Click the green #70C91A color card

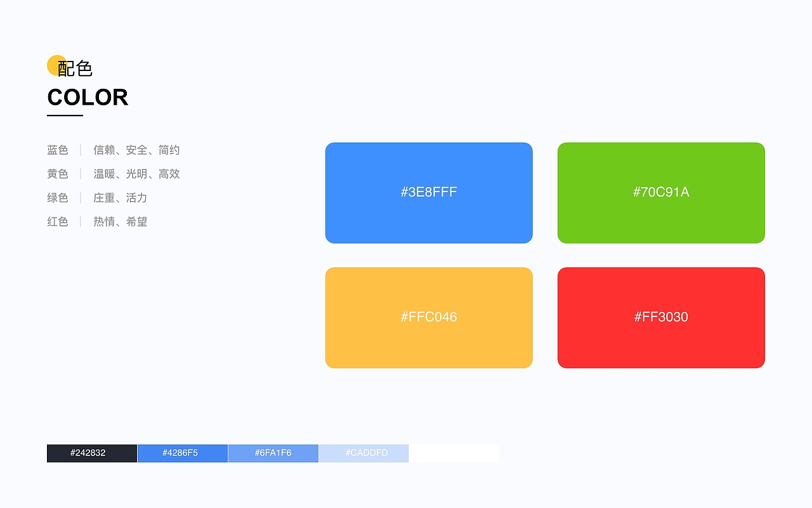661,193
